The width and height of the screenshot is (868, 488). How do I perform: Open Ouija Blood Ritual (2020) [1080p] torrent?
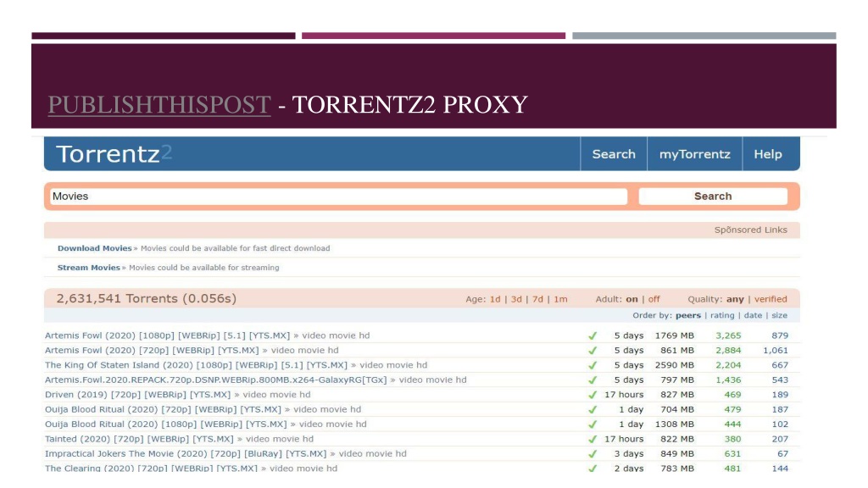point(165,424)
